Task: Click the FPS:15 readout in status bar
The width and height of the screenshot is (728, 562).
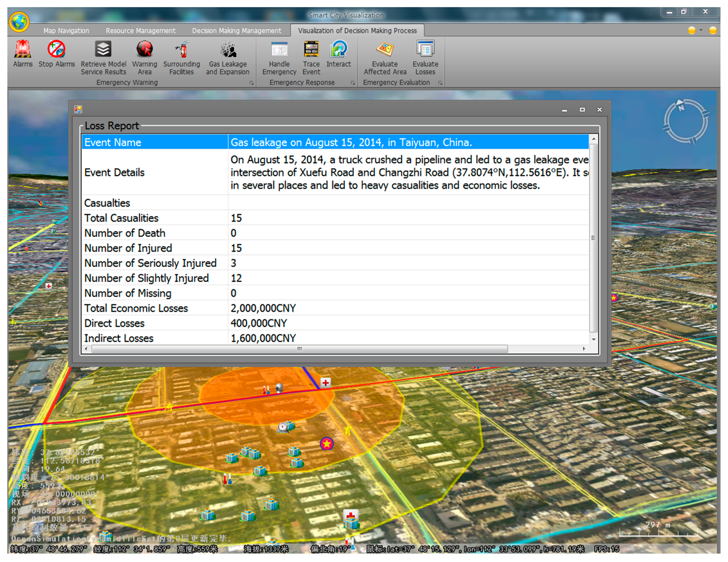Action: 606,549
